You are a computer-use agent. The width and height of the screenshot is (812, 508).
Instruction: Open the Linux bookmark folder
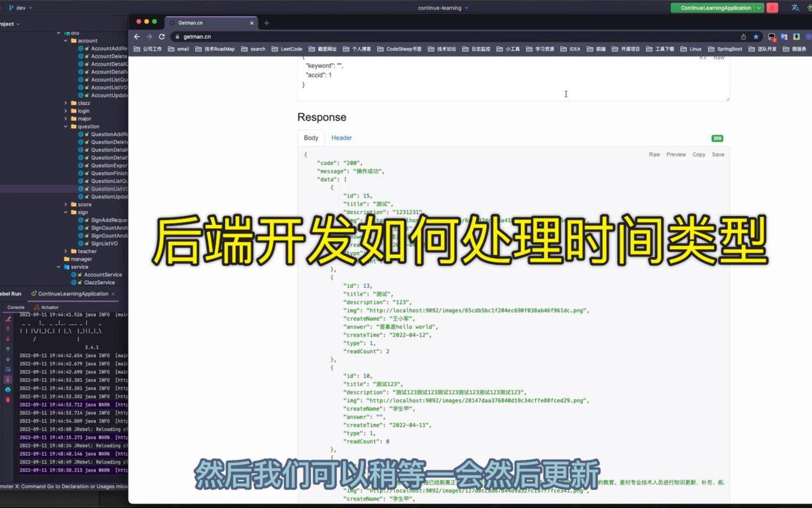pyautogui.click(x=691, y=49)
